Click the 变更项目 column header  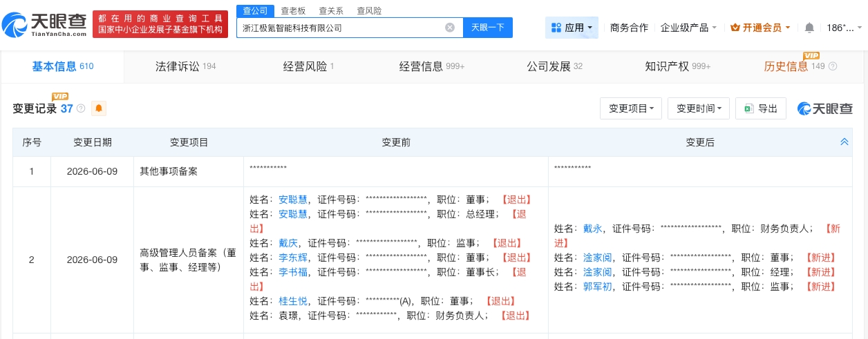(x=189, y=142)
